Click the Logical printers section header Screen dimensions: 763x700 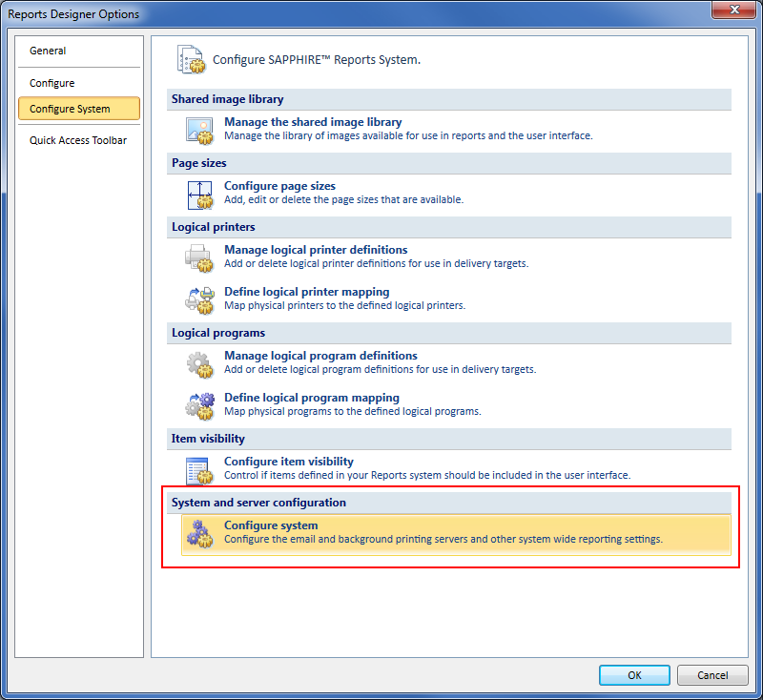click(448, 227)
